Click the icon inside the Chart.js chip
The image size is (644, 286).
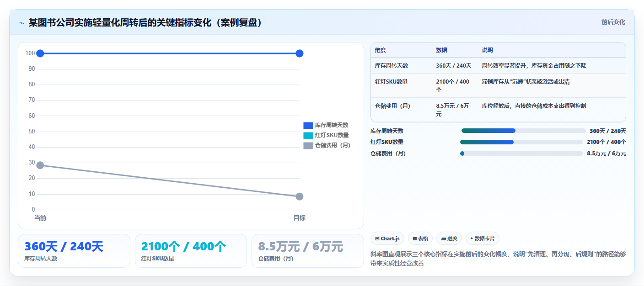click(x=377, y=238)
